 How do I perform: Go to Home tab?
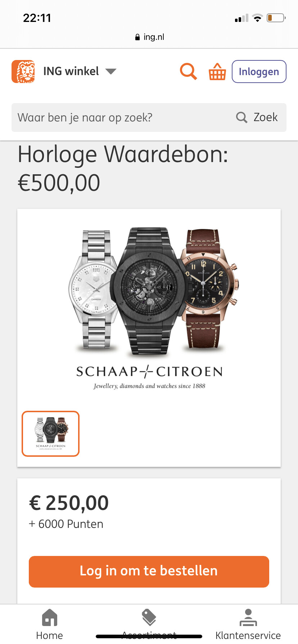point(50,625)
